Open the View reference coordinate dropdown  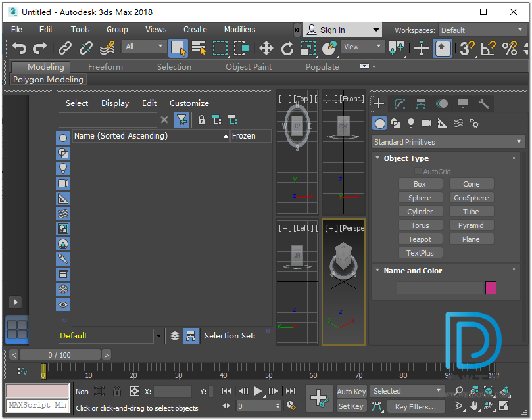(362, 47)
